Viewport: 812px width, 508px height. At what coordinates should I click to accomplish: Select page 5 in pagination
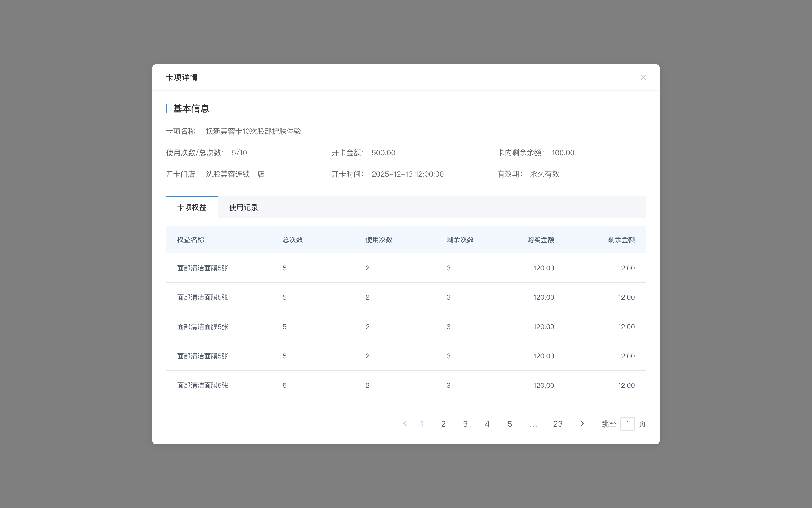tap(510, 424)
